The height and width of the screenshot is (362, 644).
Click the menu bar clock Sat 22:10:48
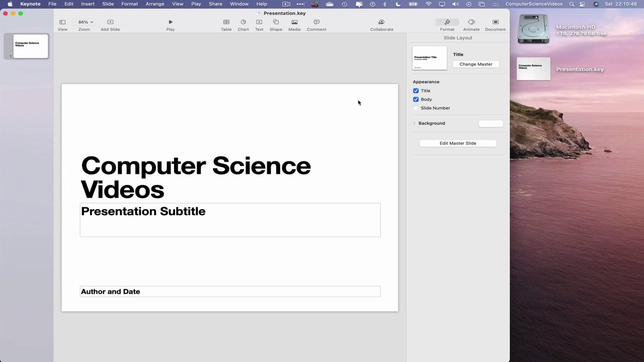point(621,4)
